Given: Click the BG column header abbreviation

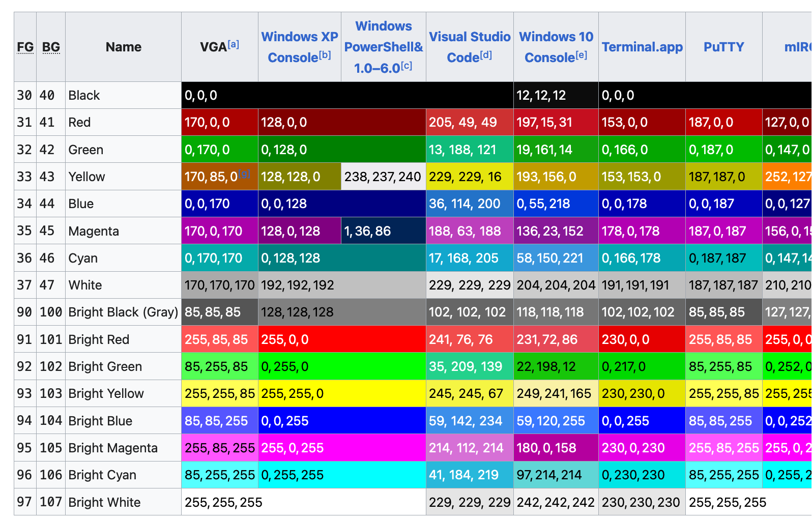Looking at the screenshot, I should pyautogui.click(x=51, y=47).
